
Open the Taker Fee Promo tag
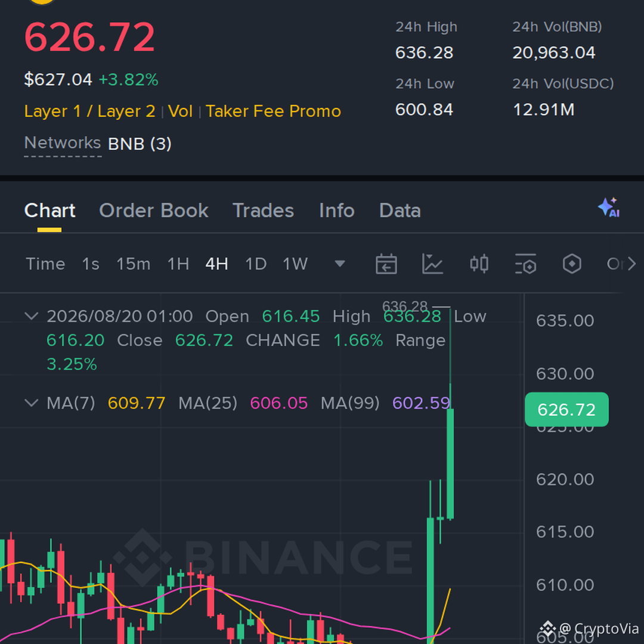[273, 112]
